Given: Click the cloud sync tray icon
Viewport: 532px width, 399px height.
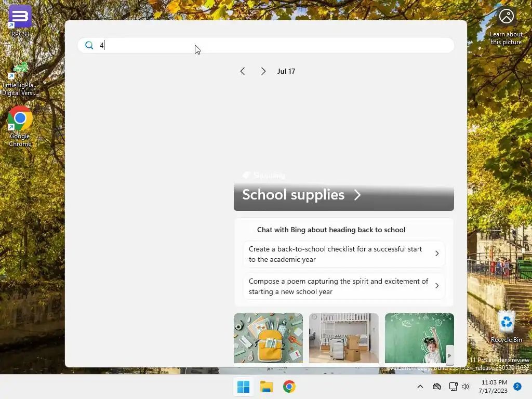Looking at the screenshot, I should [437, 387].
